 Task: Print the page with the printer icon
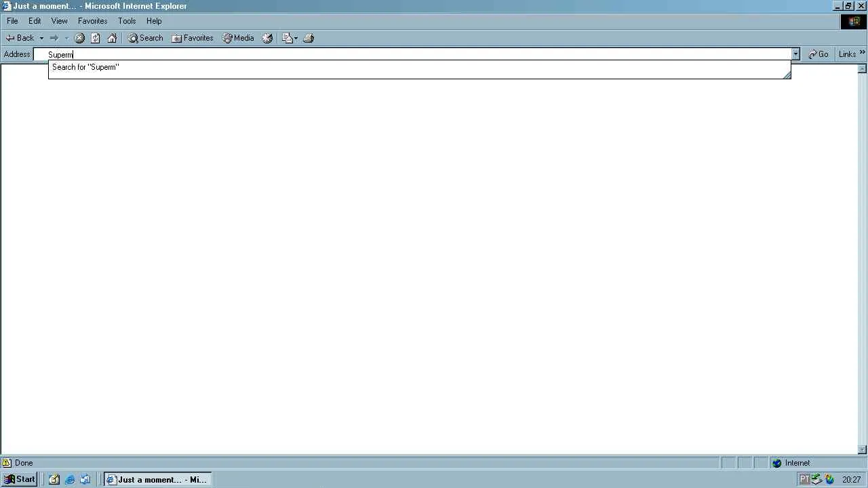tap(309, 38)
